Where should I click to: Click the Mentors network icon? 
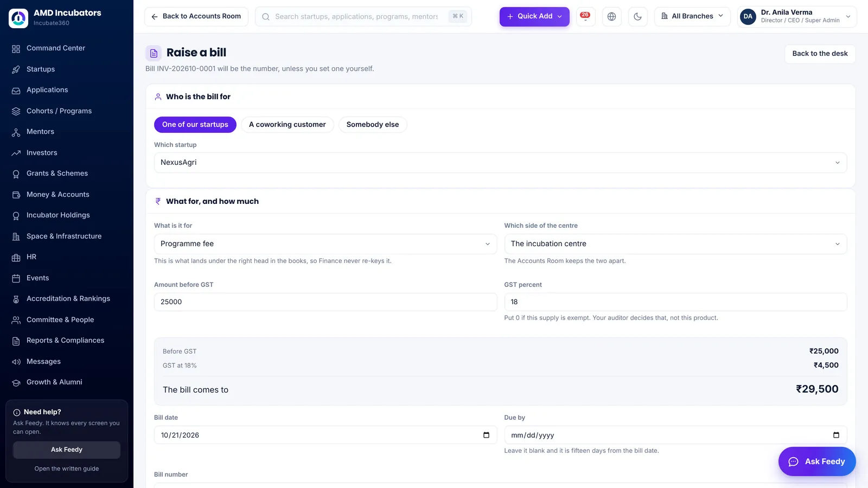tap(16, 132)
